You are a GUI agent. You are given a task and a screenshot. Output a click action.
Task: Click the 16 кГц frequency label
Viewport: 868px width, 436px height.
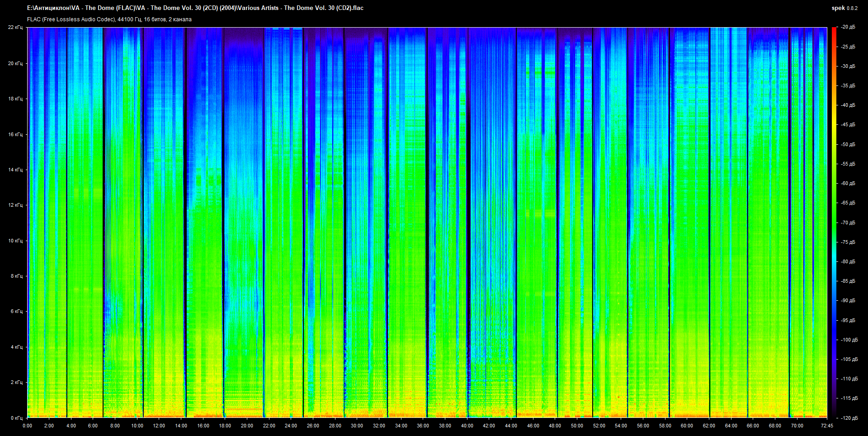click(x=15, y=134)
